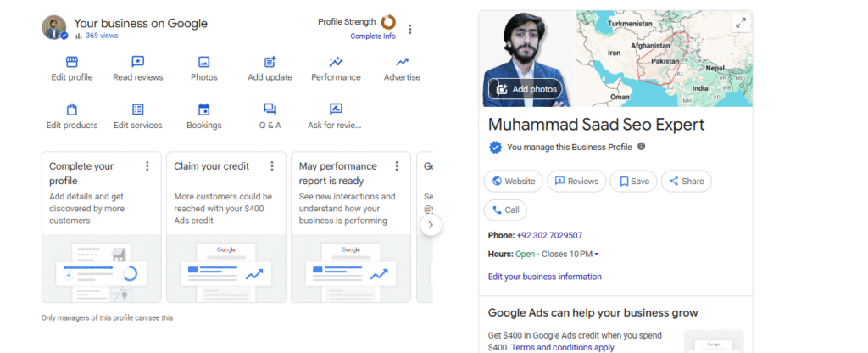Open the Q & A chat icon

click(270, 109)
